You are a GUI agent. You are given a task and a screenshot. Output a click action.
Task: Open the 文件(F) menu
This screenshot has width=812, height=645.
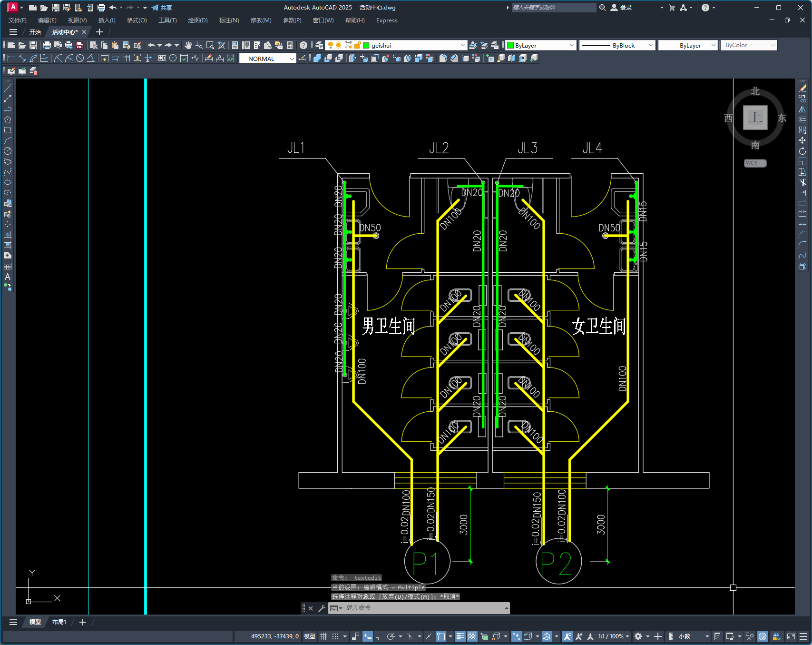(x=18, y=20)
